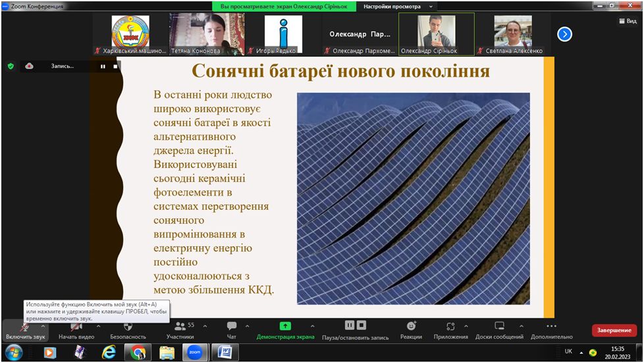Image resolution: width=644 pixels, height=363 pixels.
Task: Switch layout with the Вид button
Action: tap(628, 21)
